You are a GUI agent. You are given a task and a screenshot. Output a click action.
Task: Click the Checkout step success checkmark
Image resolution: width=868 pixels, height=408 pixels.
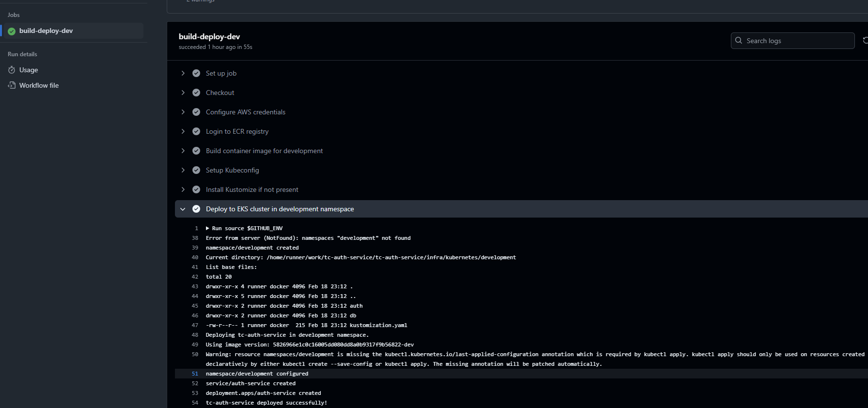196,93
